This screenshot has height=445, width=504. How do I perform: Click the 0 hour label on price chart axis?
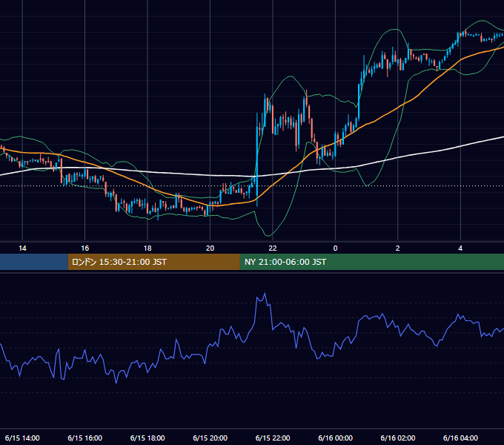335,248
